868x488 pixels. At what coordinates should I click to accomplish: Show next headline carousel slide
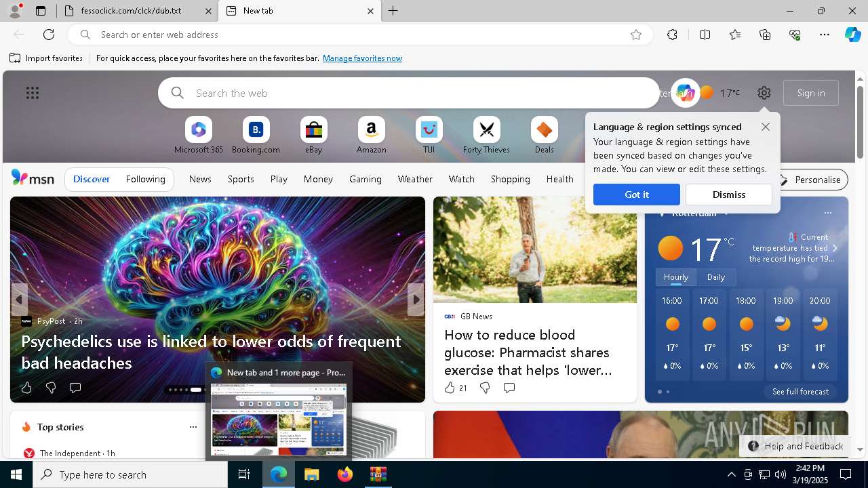(416, 300)
